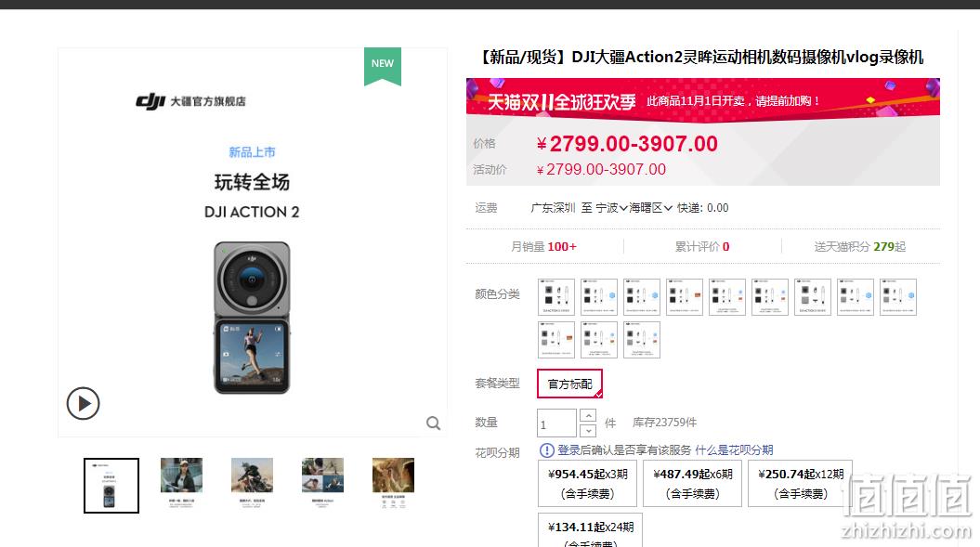Click the magnifier icon on the product image
980x547 pixels.
[x=433, y=423]
